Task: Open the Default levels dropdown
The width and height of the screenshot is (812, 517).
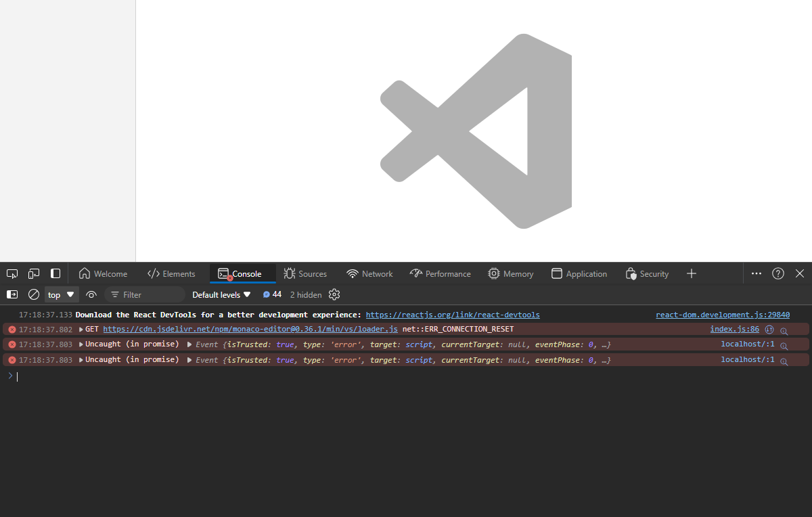Action: tap(221, 294)
